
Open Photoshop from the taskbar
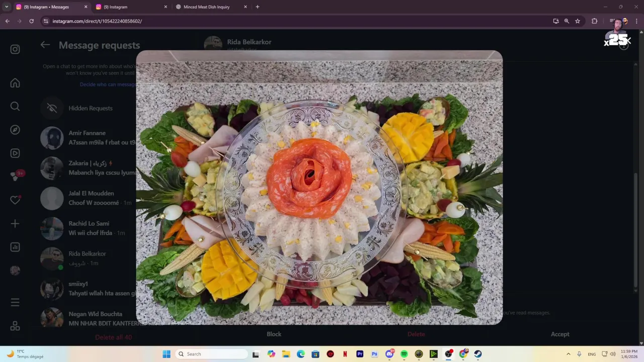tap(374, 354)
